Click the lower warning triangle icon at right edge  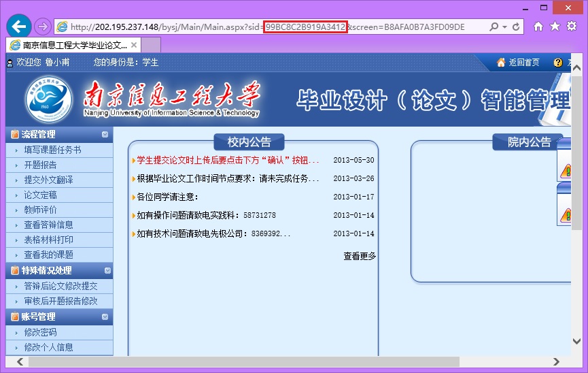tap(566, 215)
